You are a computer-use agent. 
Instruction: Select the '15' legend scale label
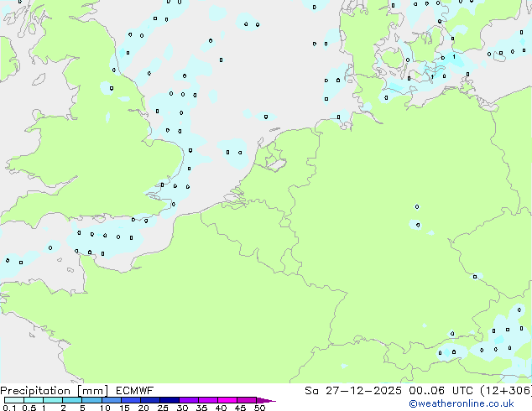[x=124, y=408]
